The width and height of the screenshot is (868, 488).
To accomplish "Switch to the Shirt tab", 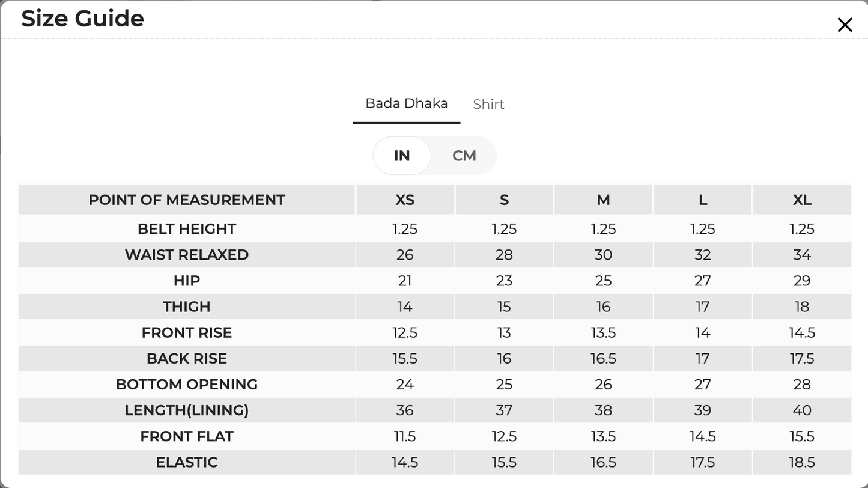I will 488,104.
